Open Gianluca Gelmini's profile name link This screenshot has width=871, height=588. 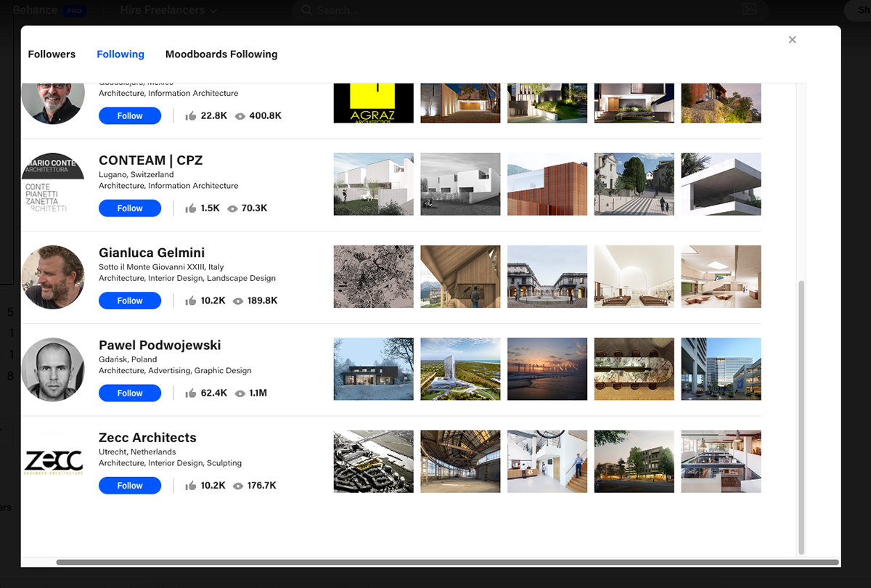pyautogui.click(x=152, y=253)
